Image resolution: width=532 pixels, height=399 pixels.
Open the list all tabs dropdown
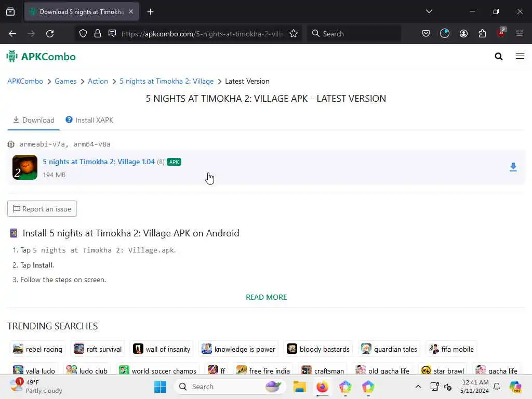click(x=429, y=11)
